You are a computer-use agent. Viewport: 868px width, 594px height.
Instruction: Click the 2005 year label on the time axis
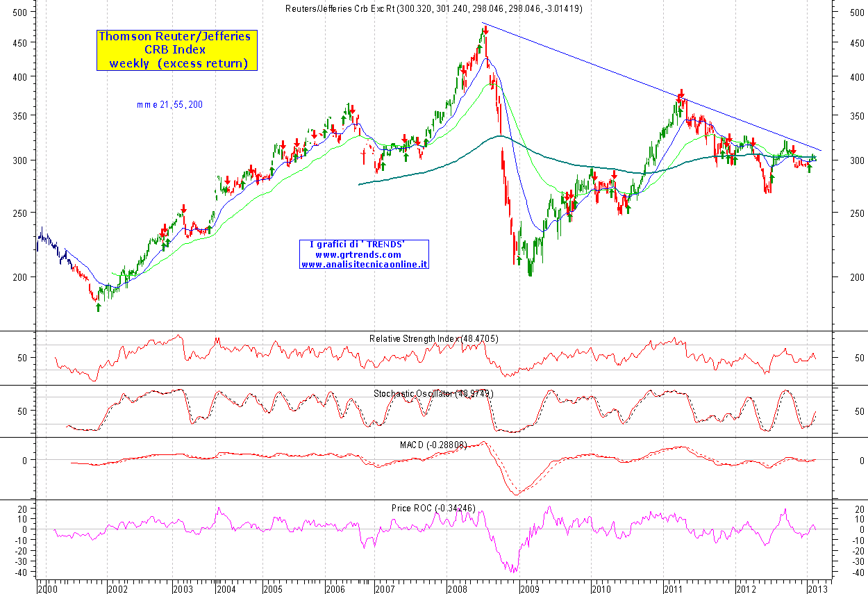tap(273, 588)
